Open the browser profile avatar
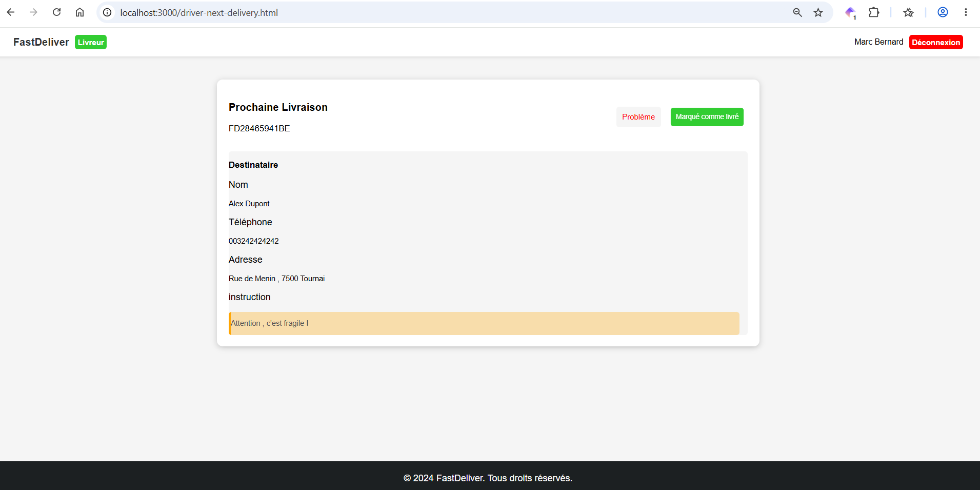The image size is (980, 490). [943, 12]
